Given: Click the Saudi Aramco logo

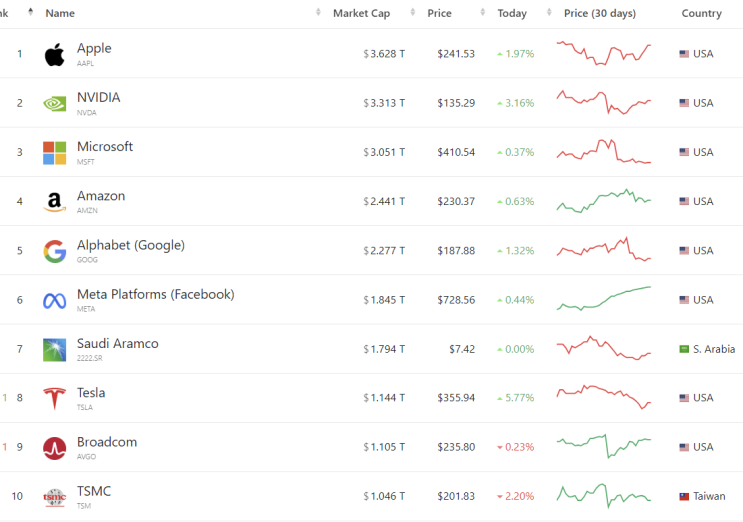Looking at the screenshot, I should (54, 349).
